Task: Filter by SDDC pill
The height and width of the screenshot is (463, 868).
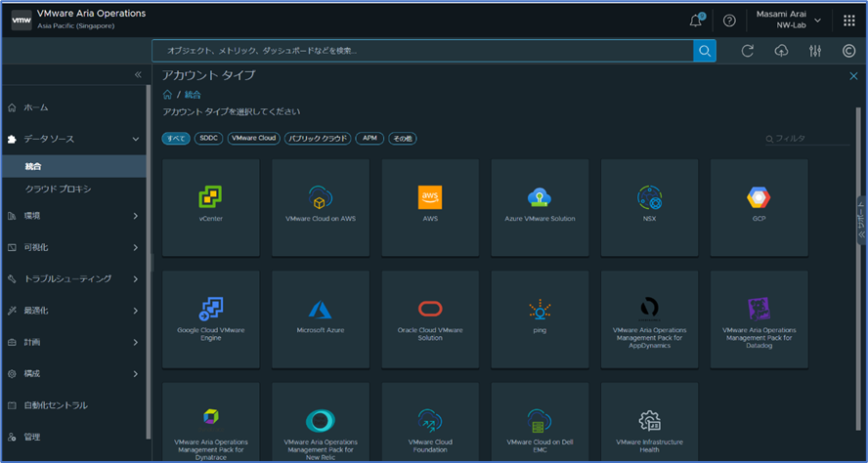Action: pyautogui.click(x=209, y=139)
